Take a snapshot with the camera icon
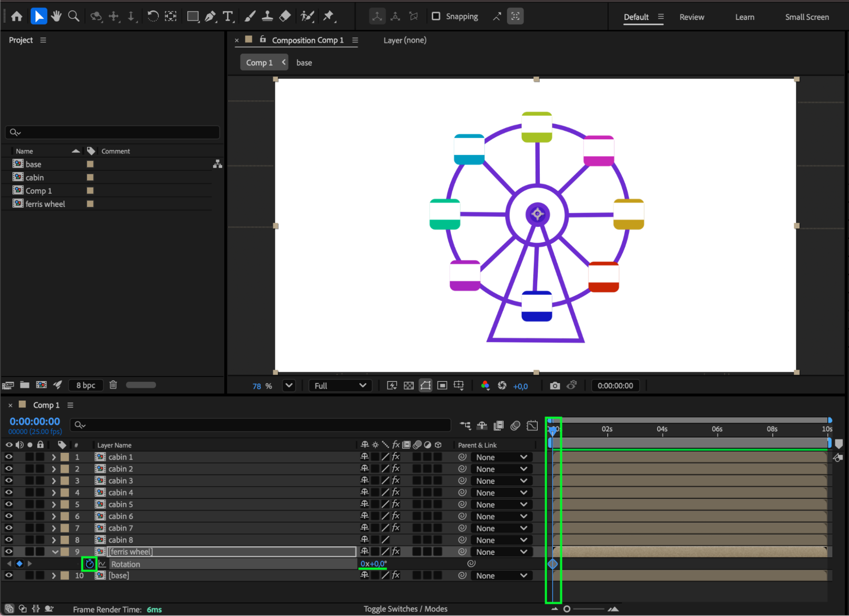Screen dimensions: 849x616 pyautogui.click(x=555, y=386)
